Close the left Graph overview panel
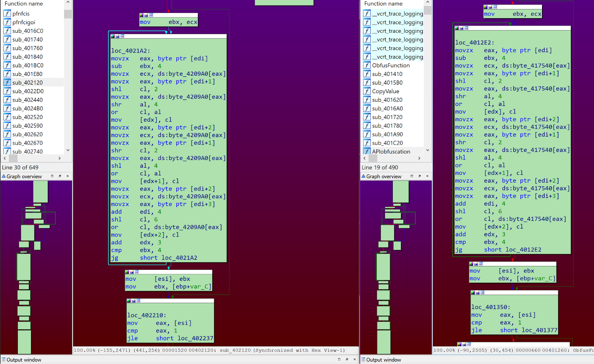Screen dimensions: 594x364 pos(68,176)
